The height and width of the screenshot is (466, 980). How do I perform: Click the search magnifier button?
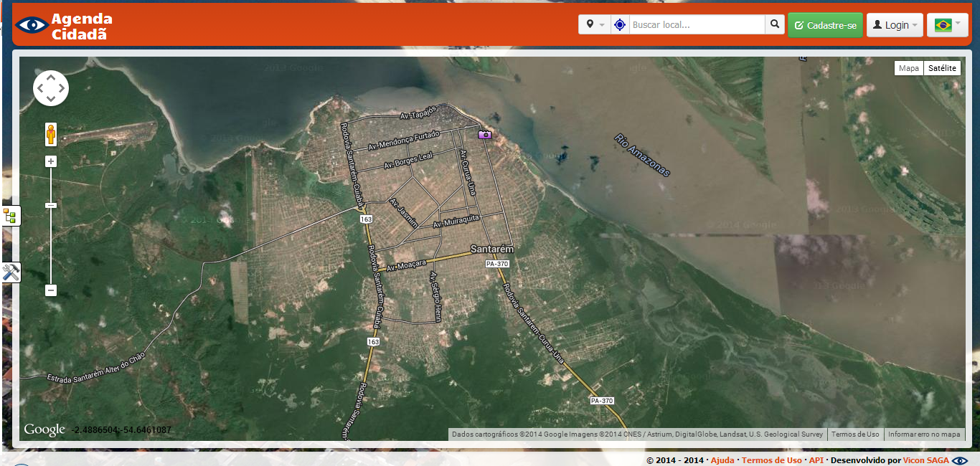pos(775,25)
